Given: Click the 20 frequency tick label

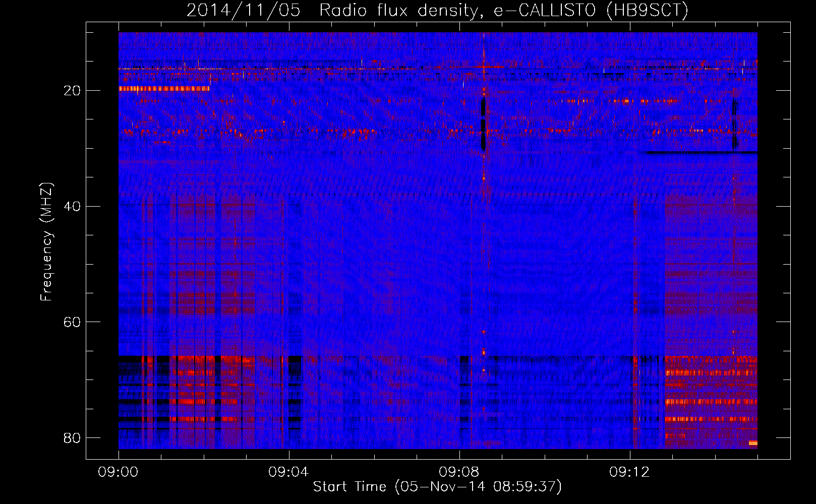Looking at the screenshot, I should pos(73,91).
